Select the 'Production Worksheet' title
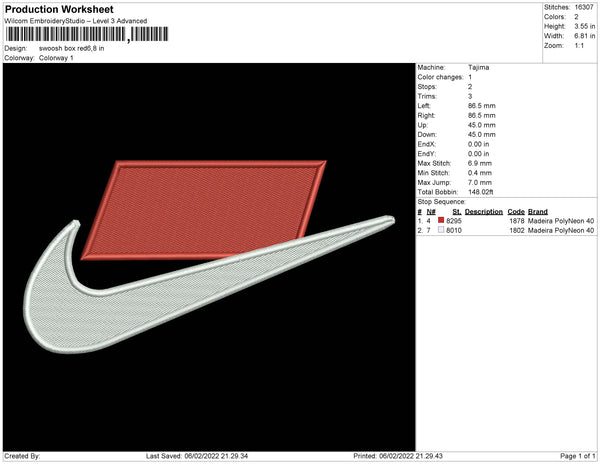 click(x=59, y=9)
